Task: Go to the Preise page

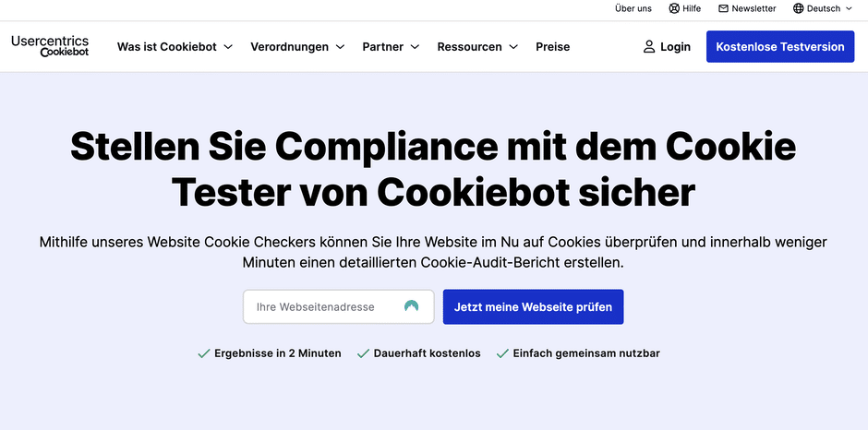Action: [x=552, y=47]
